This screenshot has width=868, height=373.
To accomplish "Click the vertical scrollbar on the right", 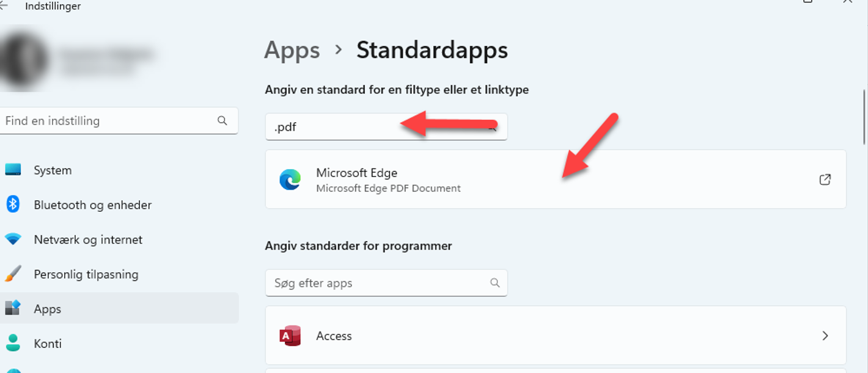I will [864, 117].
